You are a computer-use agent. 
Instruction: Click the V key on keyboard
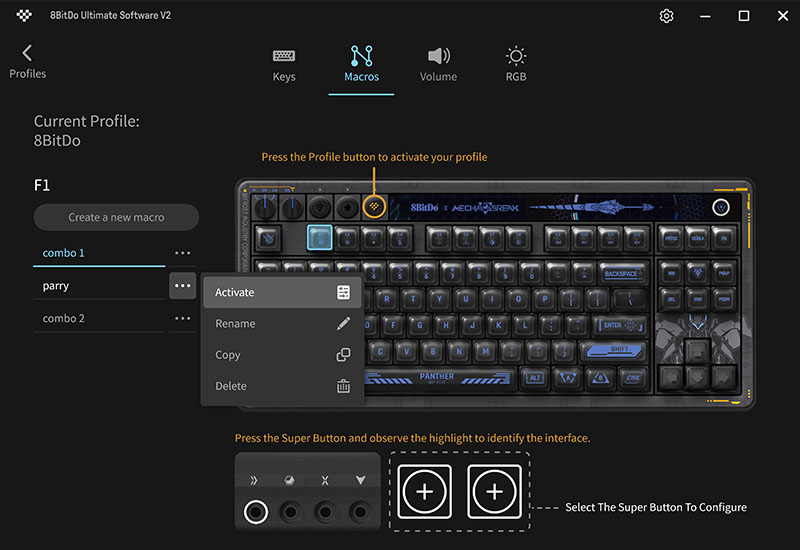[x=407, y=351]
